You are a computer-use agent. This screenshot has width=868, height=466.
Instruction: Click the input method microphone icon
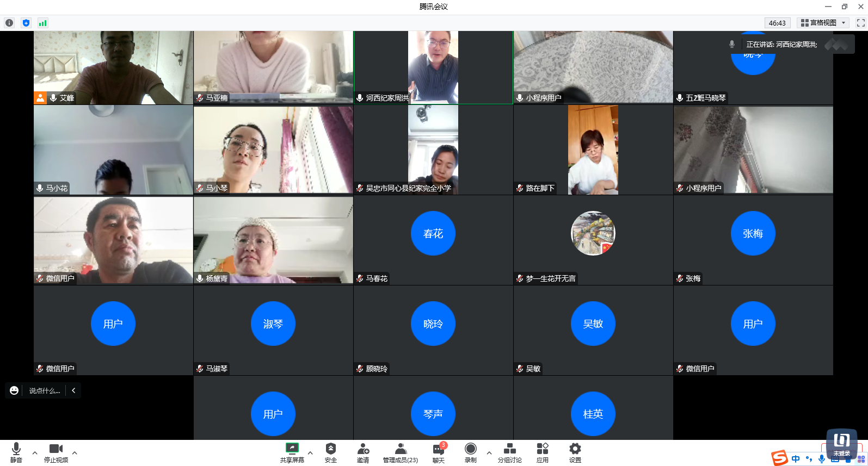[x=822, y=459]
